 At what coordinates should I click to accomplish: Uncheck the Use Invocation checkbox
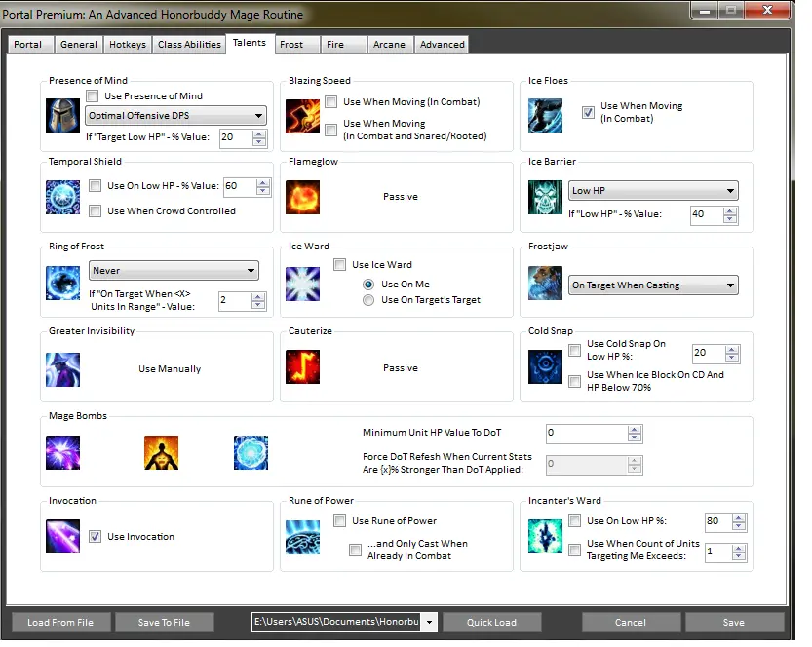click(95, 536)
